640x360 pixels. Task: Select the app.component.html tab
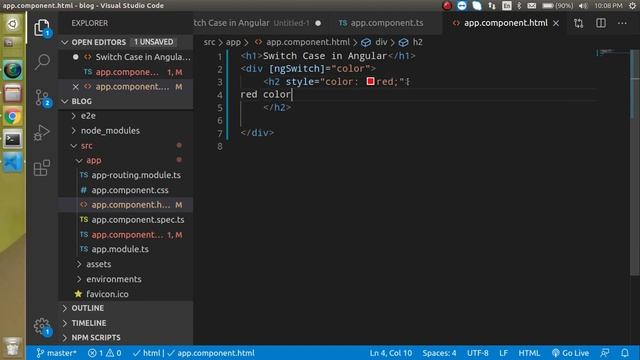click(505, 23)
